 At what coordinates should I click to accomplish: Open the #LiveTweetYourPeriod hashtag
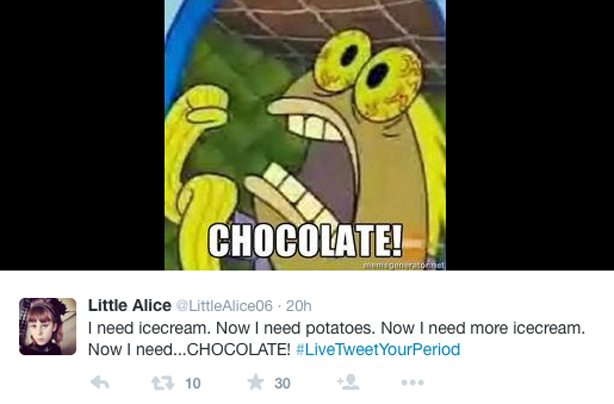click(378, 349)
